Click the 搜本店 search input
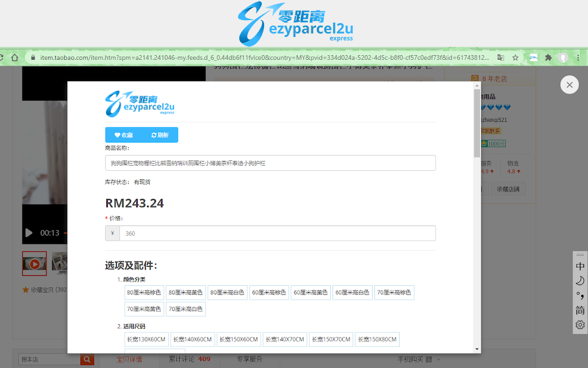The width and height of the screenshot is (588, 368). (49, 359)
